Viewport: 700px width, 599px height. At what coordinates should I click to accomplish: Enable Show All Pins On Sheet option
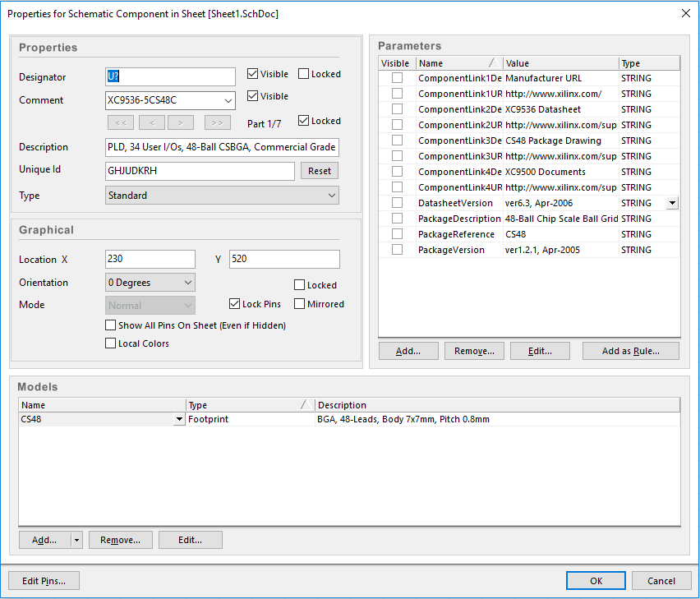tap(111, 325)
